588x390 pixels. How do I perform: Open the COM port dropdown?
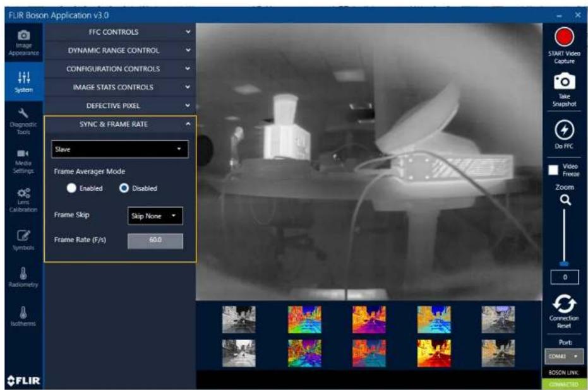point(564,357)
